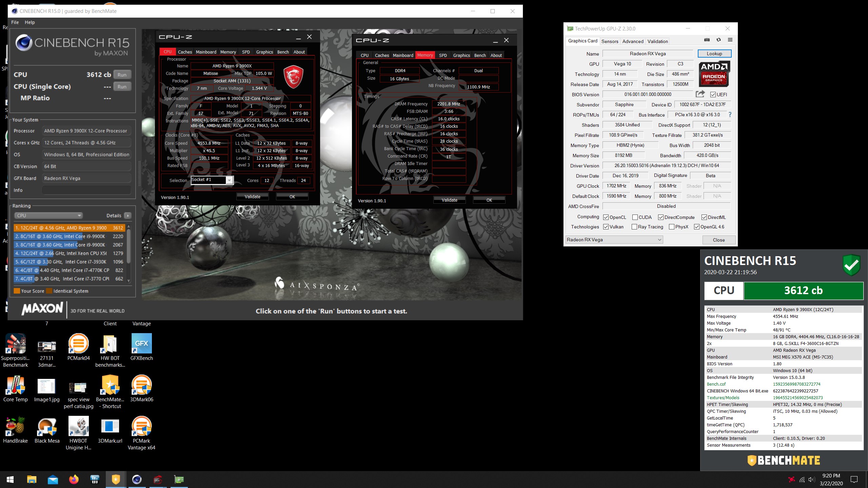
Task: Switch to Caches tab in left CPU-Z window
Action: click(x=185, y=52)
